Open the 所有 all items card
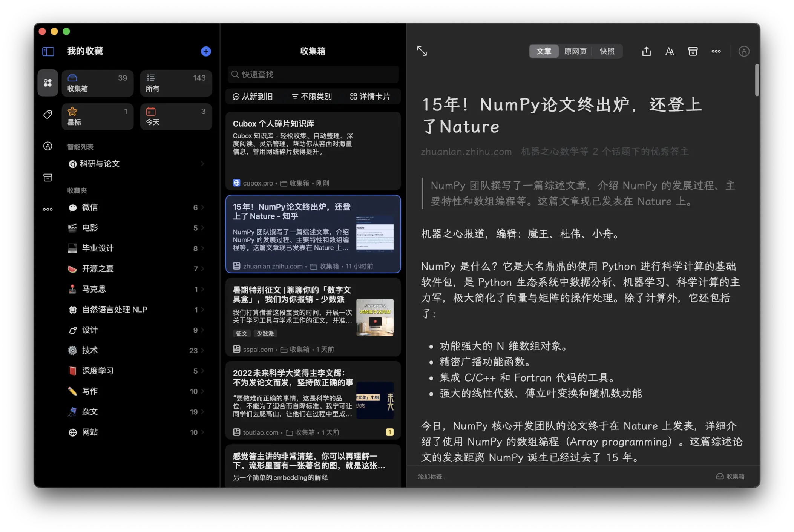The image size is (794, 532). pos(176,83)
